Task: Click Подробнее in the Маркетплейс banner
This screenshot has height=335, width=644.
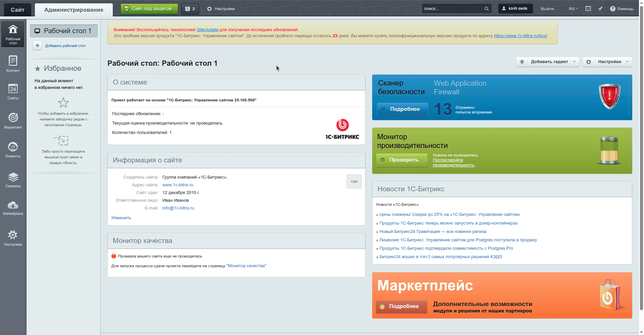Action: pos(401,306)
